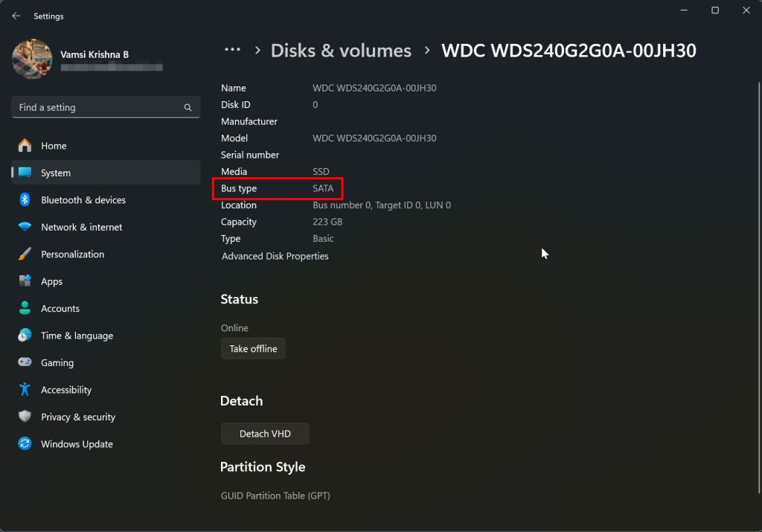Open Advanced Disk Properties link

pos(275,256)
